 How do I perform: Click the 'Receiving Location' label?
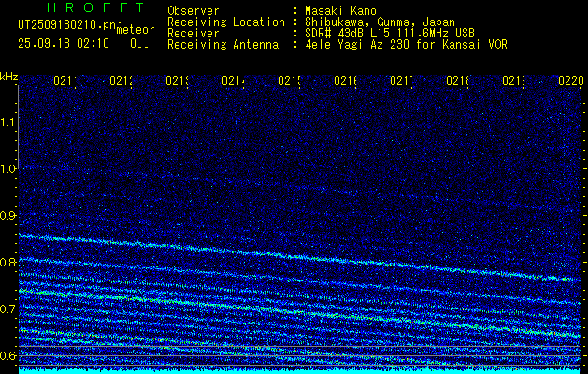pyautogui.click(x=226, y=22)
